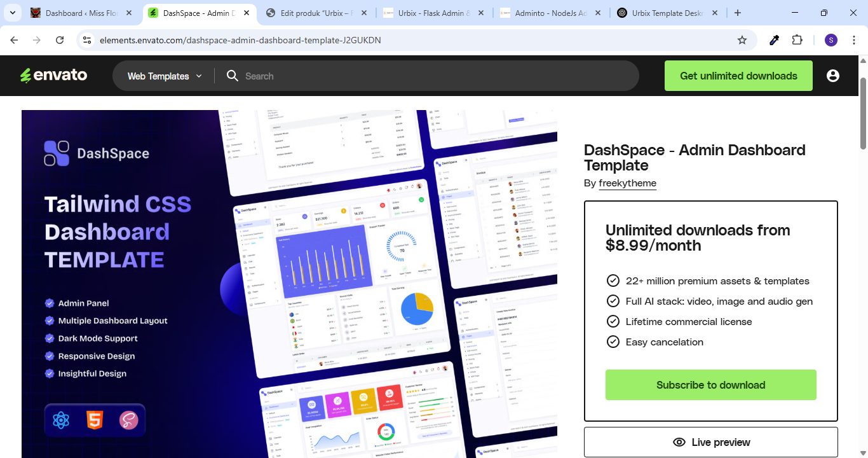
Task: Close the Urbix Template Desk tab
Action: (715, 13)
